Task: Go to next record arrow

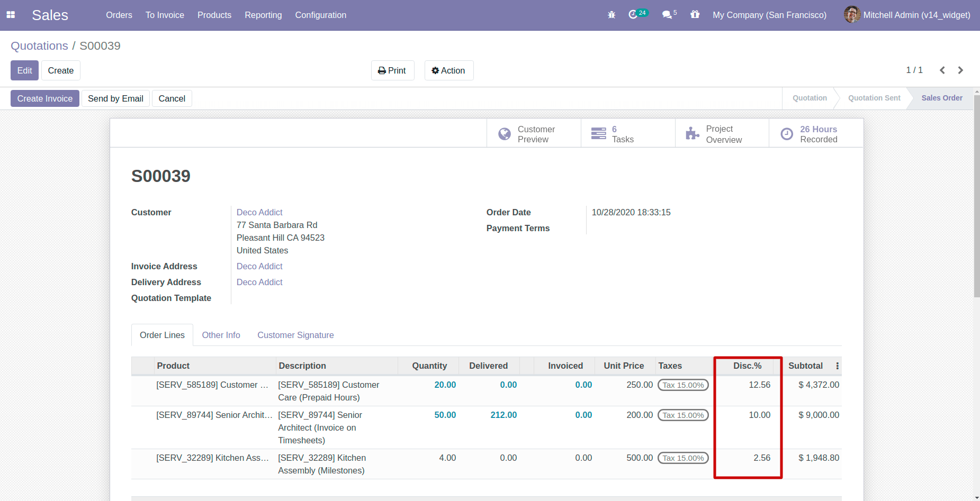Action: coord(960,70)
